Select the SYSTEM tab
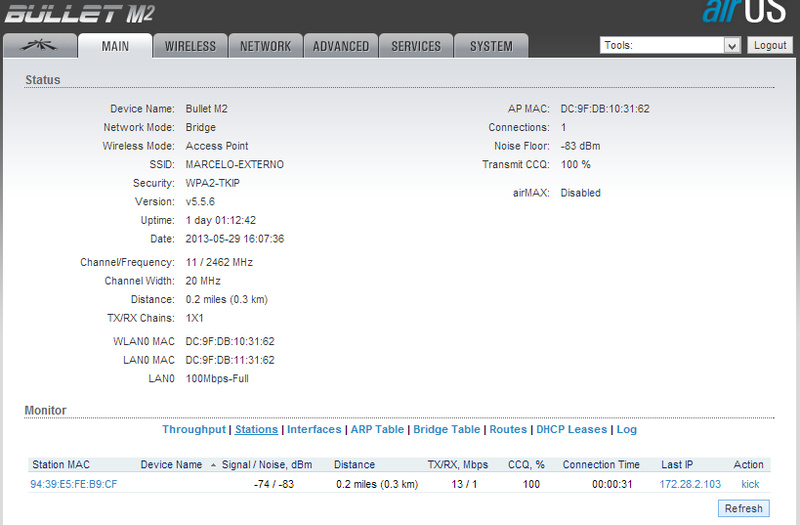Screen dimensions: 800x525 tap(491, 46)
